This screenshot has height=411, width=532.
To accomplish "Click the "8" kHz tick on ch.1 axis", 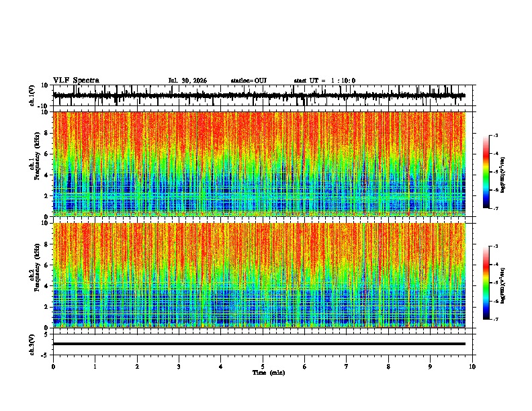I will (x=47, y=133).
